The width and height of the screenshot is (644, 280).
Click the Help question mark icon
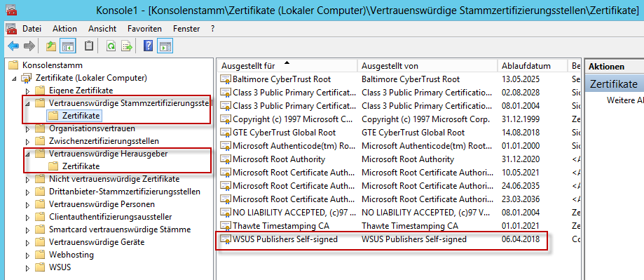(x=148, y=46)
